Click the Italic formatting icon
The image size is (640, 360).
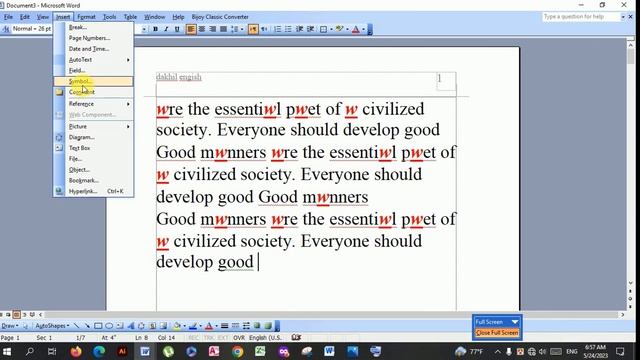coord(166,29)
